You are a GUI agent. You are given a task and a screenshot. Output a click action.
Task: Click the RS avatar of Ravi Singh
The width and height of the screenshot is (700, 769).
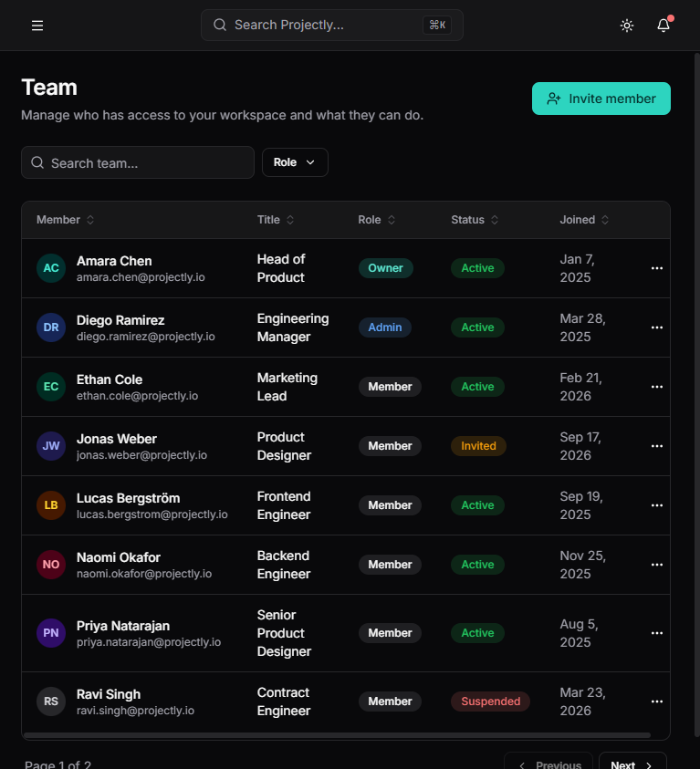click(x=51, y=701)
